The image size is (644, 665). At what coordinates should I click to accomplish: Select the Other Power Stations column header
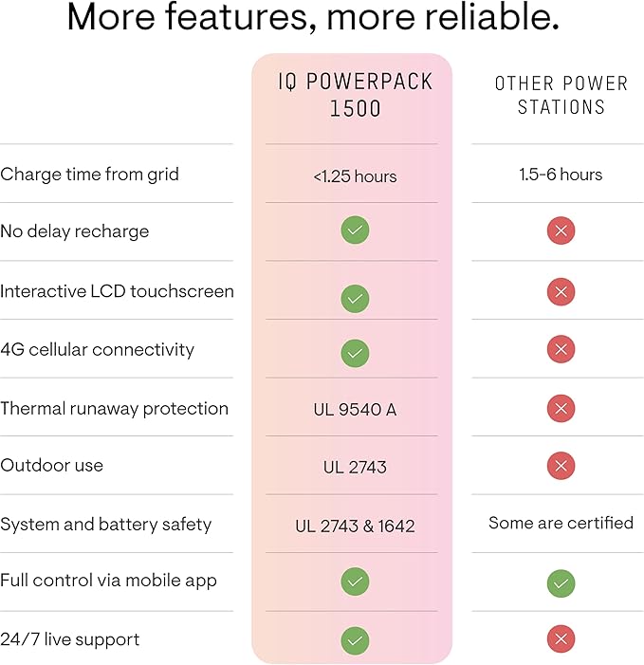click(561, 95)
